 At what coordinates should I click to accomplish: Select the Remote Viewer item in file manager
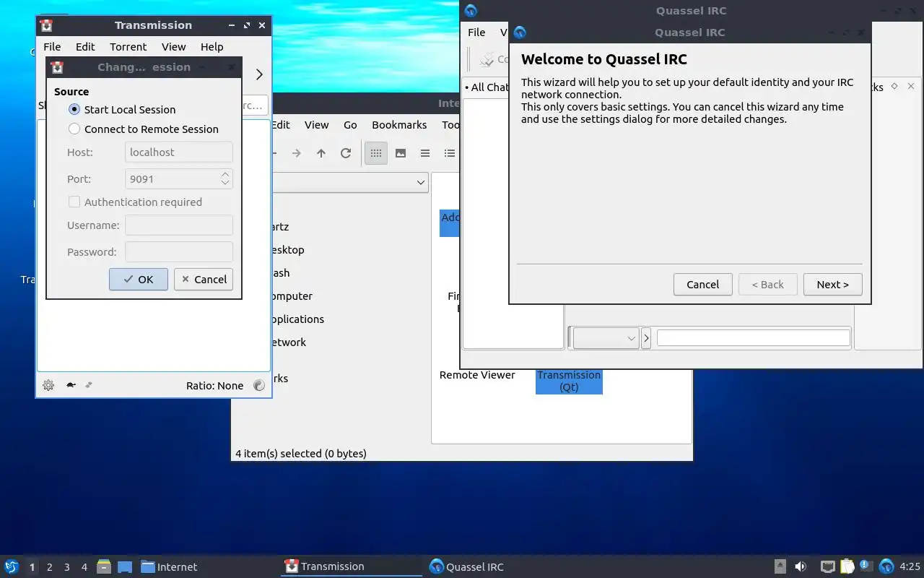click(477, 375)
